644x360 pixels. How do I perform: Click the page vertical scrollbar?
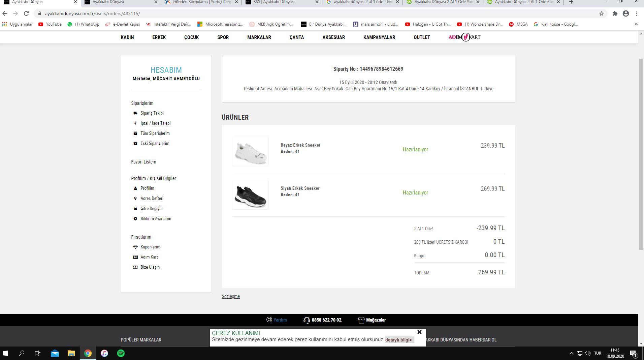(x=641, y=154)
